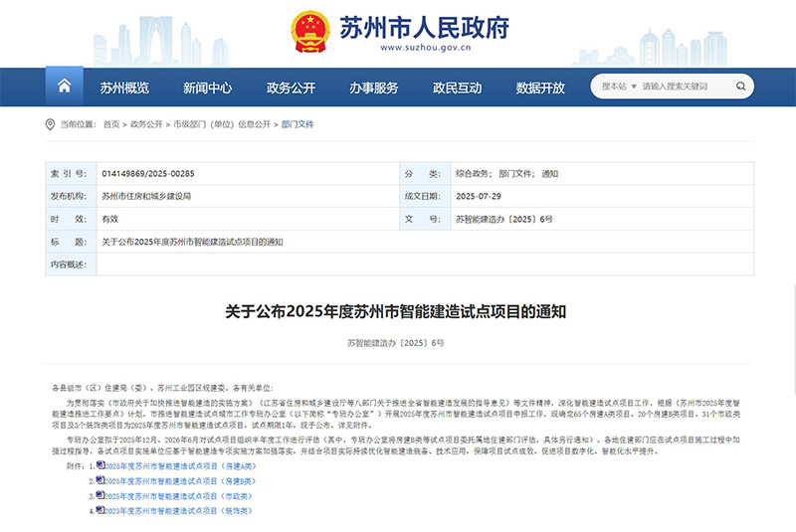Viewport: 796px width, 532px height.
Task: Click the 当前位置 label
Action: click(78, 124)
